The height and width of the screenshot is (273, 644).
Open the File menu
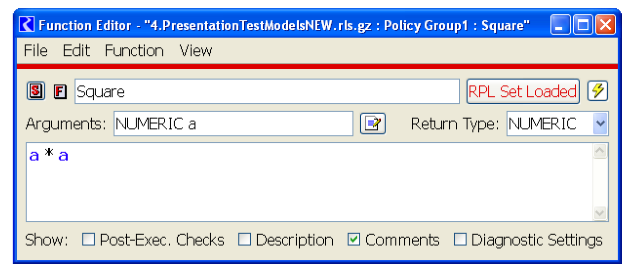point(36,51)
